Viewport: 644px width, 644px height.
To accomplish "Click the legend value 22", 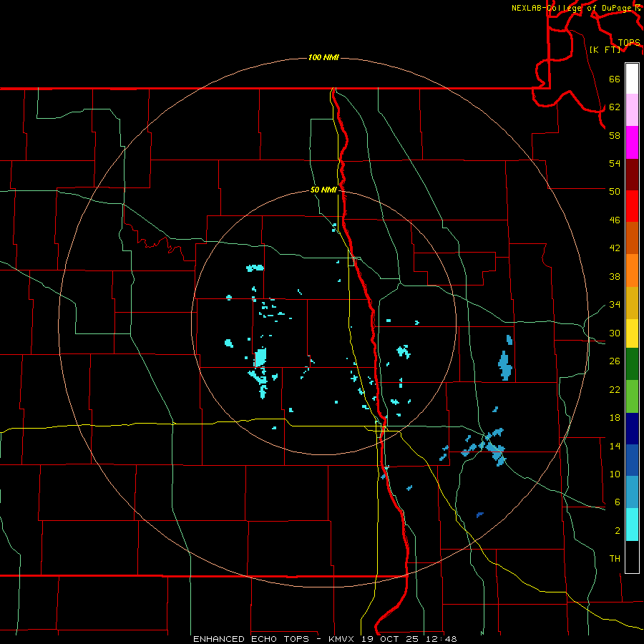I will (615, 389).
